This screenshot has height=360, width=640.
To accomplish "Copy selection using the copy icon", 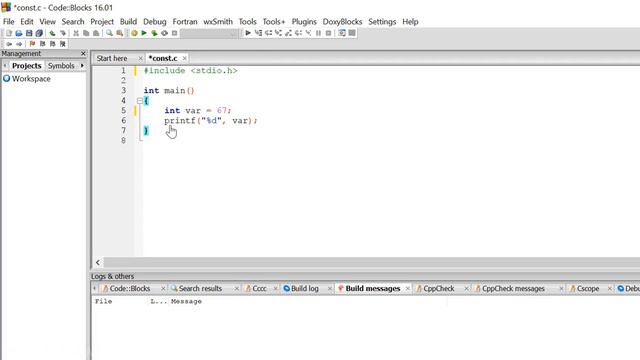I will [x=86, y=33].
